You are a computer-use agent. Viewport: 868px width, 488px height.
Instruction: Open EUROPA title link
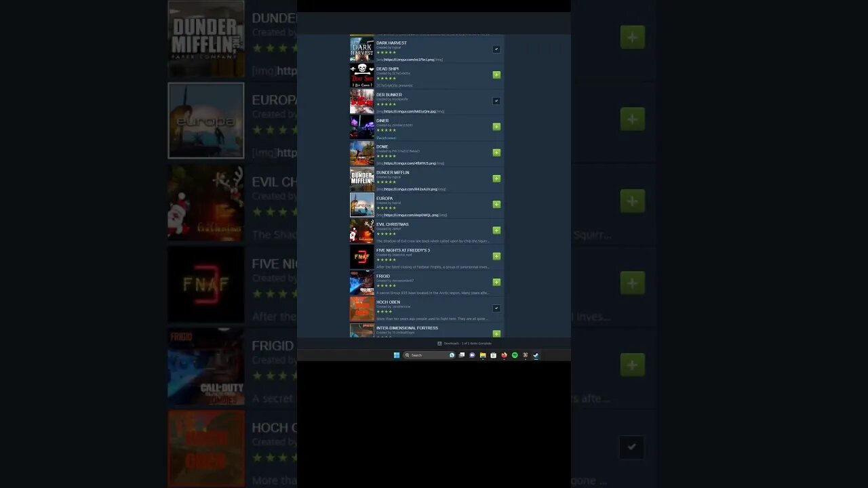384,199
